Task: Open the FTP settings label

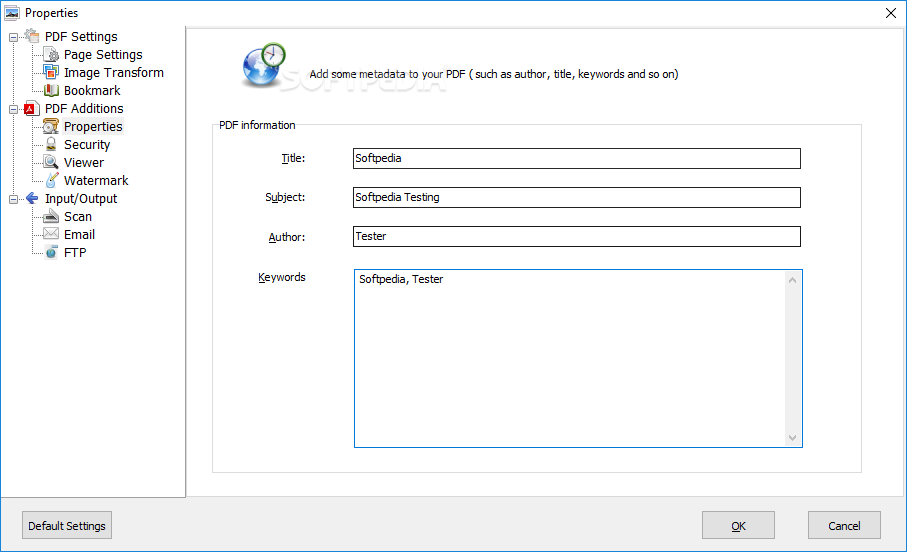Action: (x=75, y=252)
